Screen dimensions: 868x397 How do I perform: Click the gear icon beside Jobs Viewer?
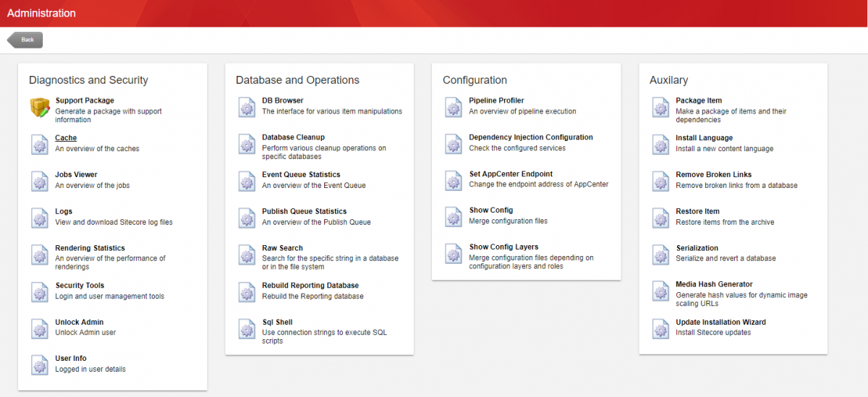pos(40,182)
